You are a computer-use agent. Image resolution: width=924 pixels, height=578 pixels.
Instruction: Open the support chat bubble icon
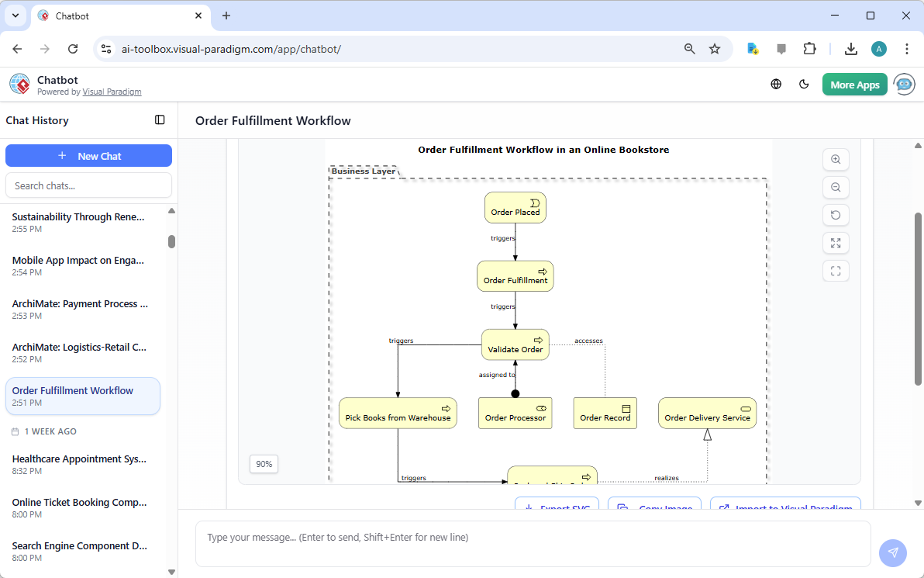click(904, 84)
